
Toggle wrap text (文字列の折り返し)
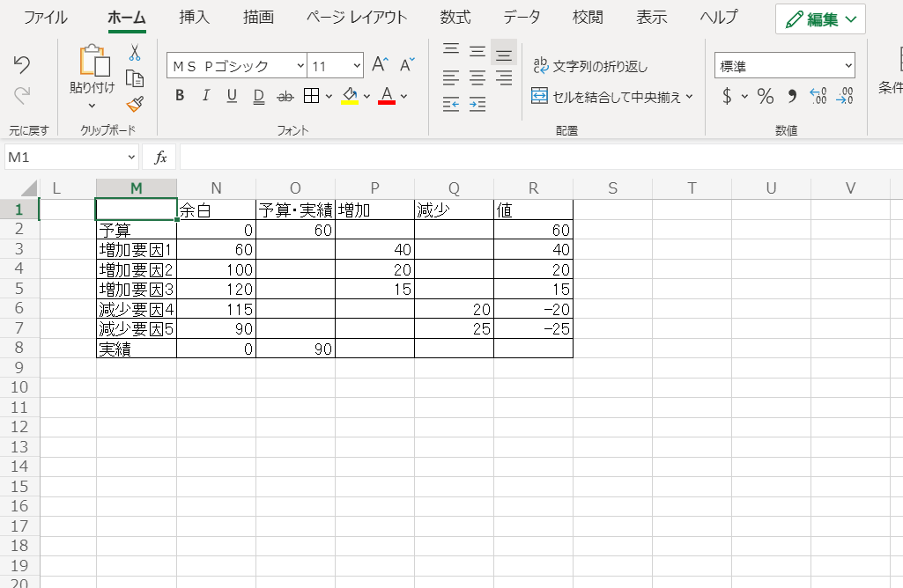(x=590, y=66)
